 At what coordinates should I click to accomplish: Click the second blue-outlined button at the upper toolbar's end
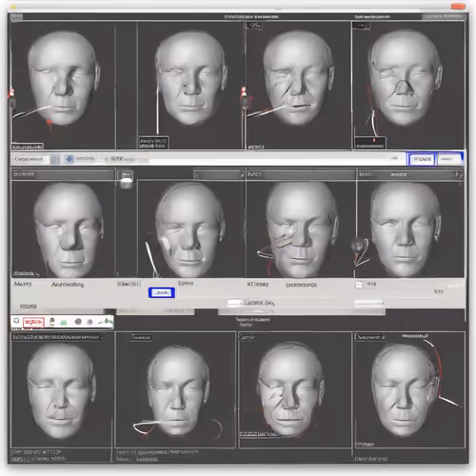(449, 159)
